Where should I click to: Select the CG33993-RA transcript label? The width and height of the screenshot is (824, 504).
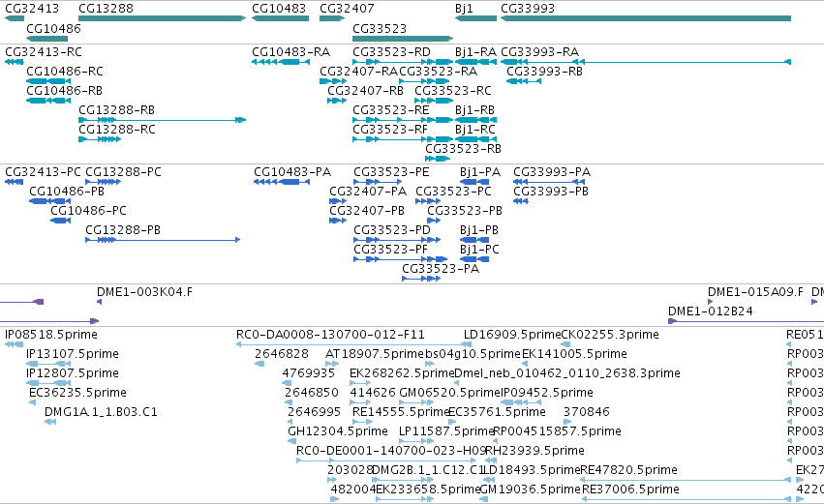pos(539,52)
